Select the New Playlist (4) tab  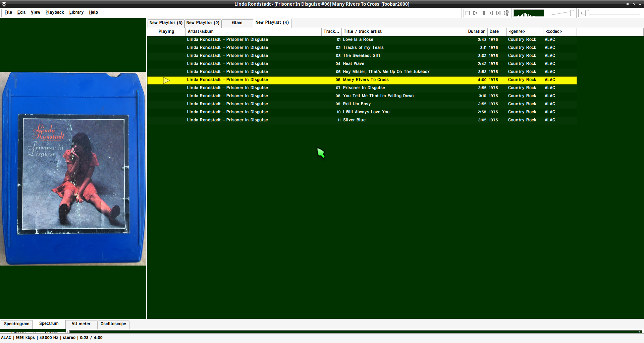[272, 22]
